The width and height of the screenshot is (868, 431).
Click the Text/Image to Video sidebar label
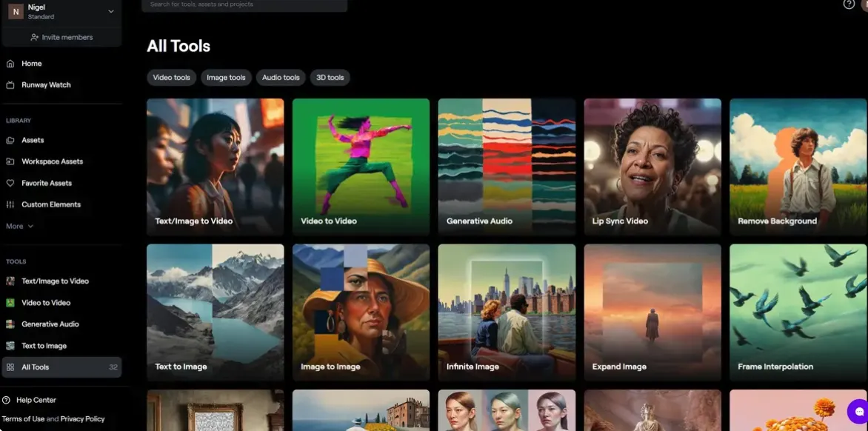tap(55, 281)
